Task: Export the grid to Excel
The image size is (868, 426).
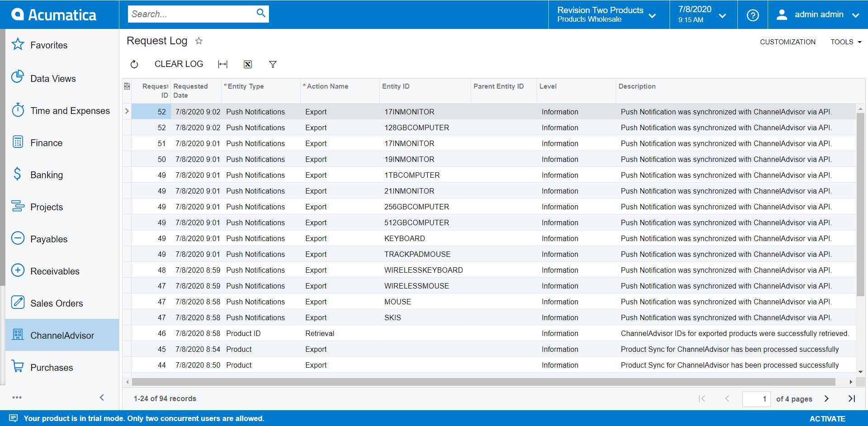Action: pyautogui.click(x=248, y=64)
